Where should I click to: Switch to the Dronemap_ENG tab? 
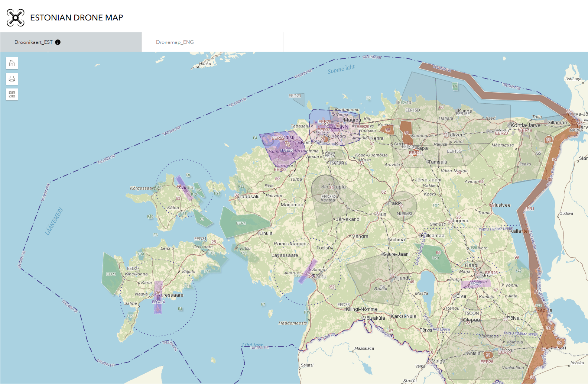[x=212, y=42]
